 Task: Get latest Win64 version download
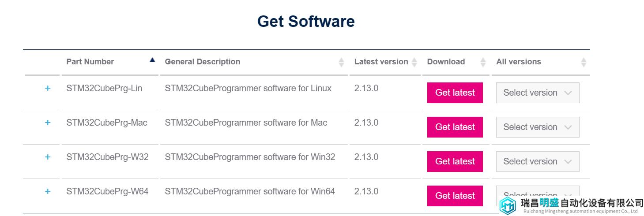(455, 196)
